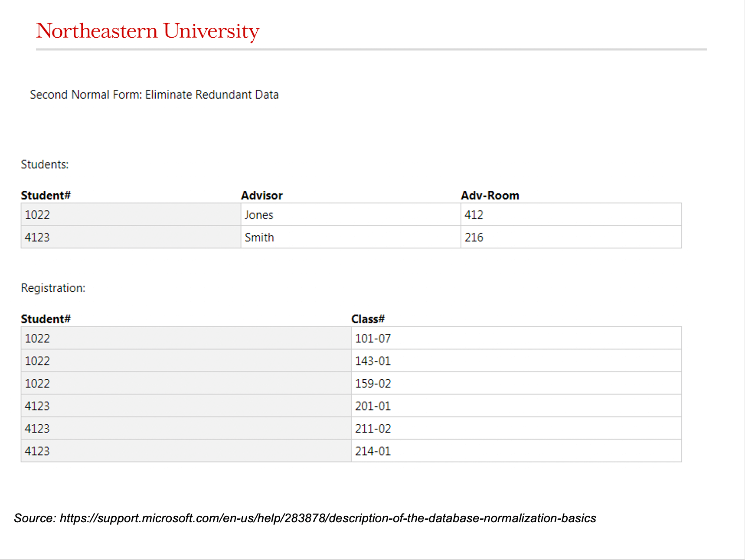745x560 pixels.
Task: Click Student# header in Registration table
Action: [46, 319]
